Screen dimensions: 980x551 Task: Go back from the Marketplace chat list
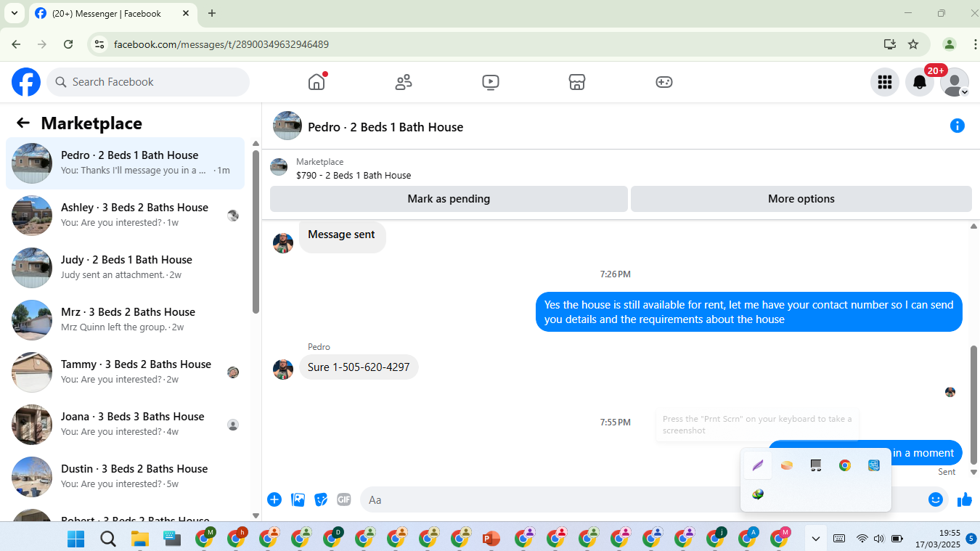click(x=23, y=123)
